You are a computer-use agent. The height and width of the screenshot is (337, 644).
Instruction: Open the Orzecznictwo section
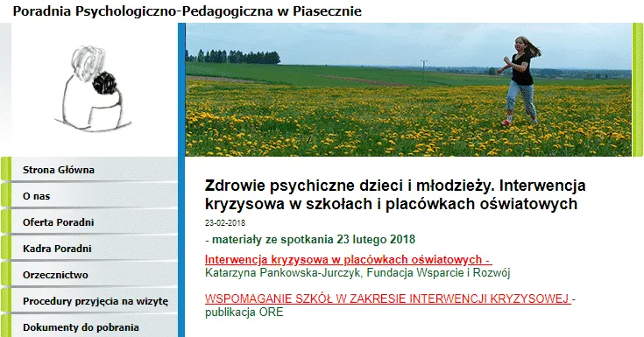(89, 275)
